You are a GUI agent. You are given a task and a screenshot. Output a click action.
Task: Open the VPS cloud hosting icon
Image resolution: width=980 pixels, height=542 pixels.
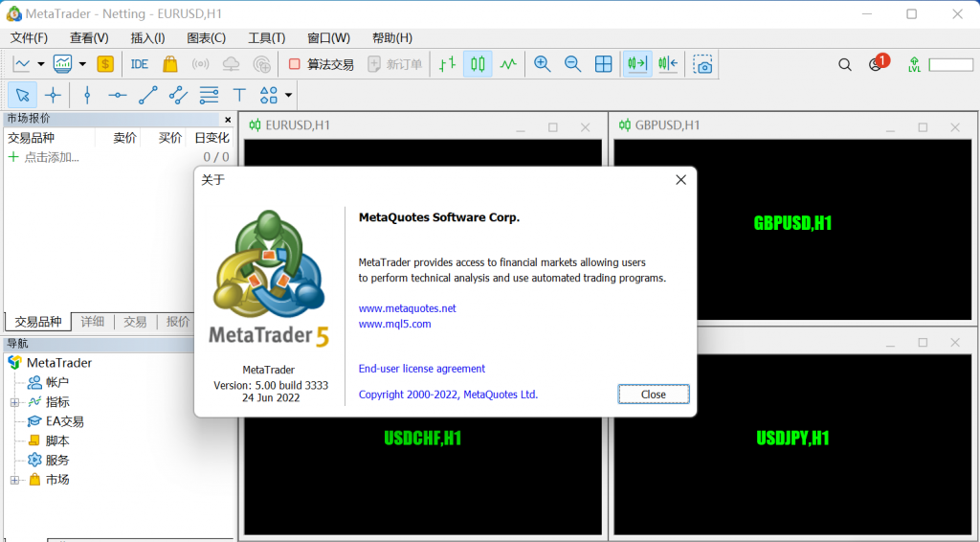pos(232,64)
